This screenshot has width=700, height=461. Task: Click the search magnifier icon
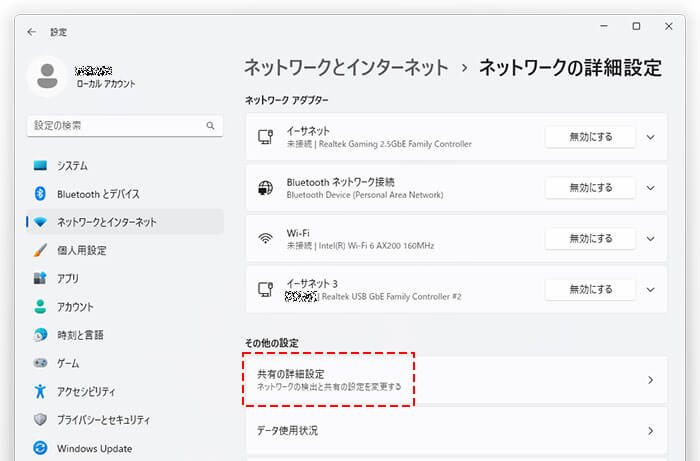coord(210,126)
